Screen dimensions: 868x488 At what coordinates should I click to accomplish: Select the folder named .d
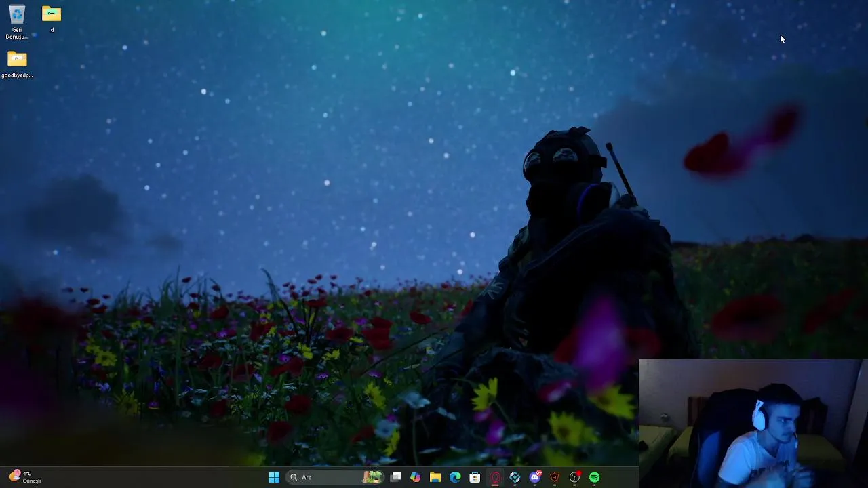[x=52, y=19]
